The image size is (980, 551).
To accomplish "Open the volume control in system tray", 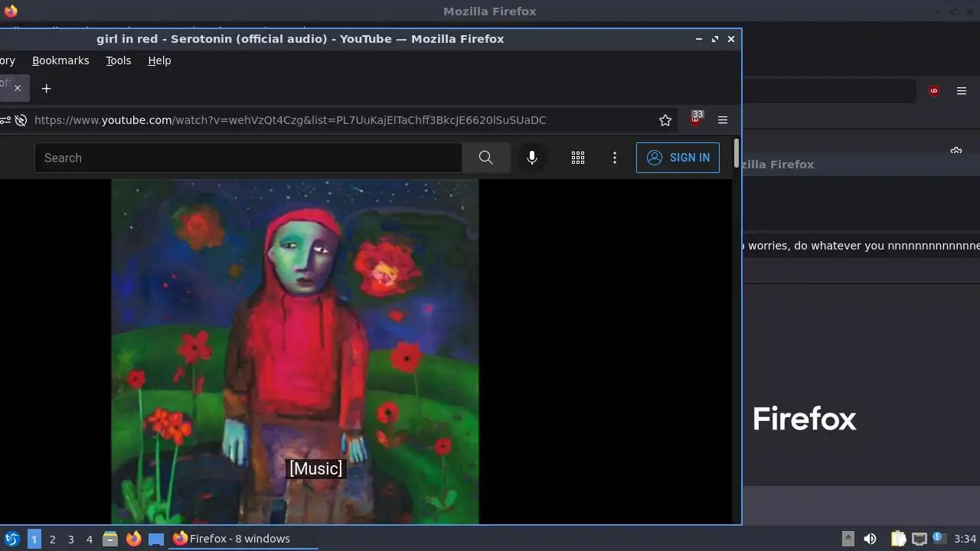I will [x=870, y=539].
